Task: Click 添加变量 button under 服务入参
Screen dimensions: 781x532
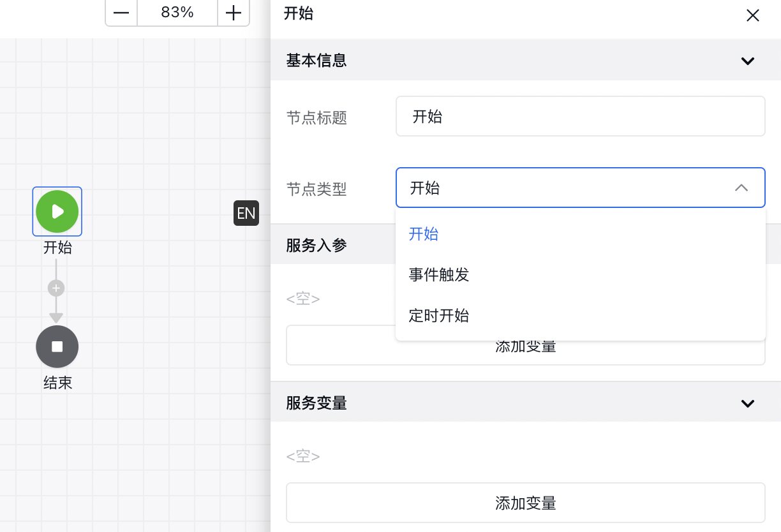Action: (525, 353)
